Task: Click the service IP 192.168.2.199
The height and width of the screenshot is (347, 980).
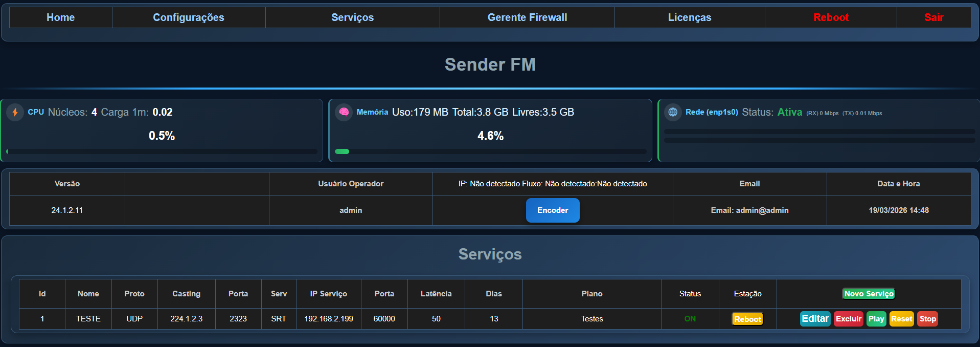Action: pyautogui.click(x=329, y=319)
